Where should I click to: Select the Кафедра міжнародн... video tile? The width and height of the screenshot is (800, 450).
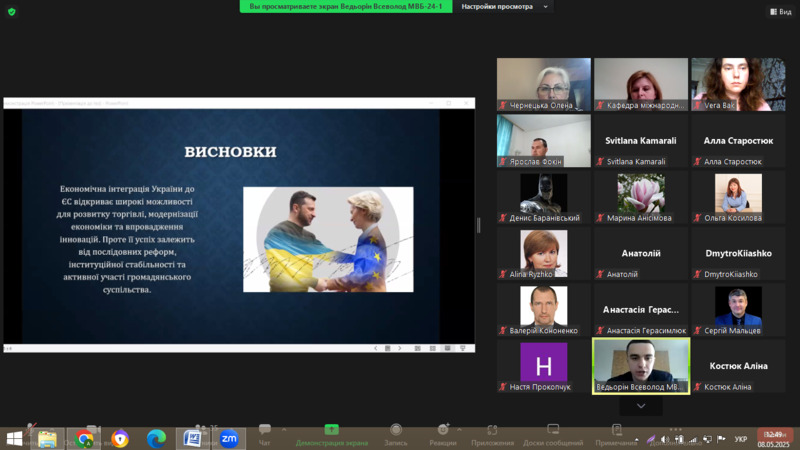click(x=641, y=84)
